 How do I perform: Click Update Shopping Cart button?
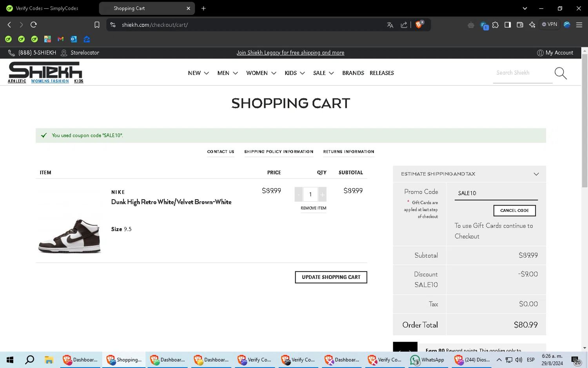[x=331, y=277]
